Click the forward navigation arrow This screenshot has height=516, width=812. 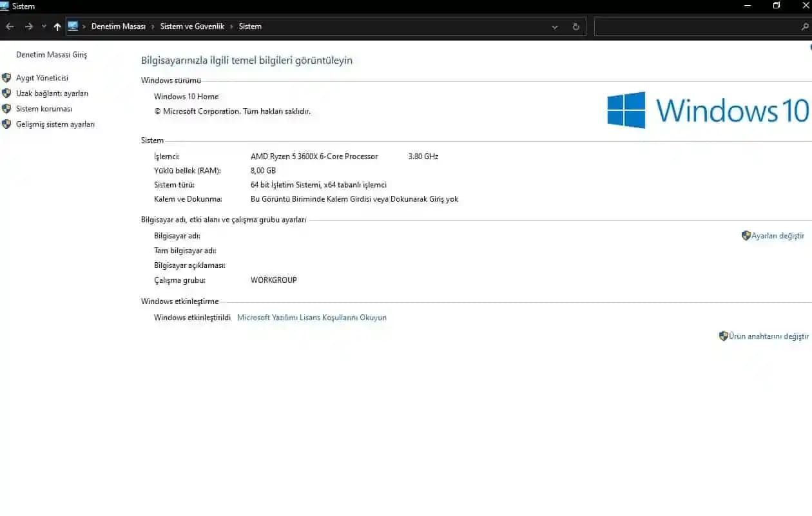[28, 26]
